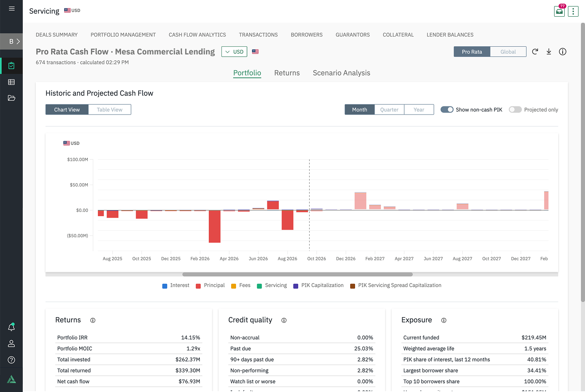Select the clipboard servicing sidebar icon
The height and width of the screenshot is (392, 585).
coord(11,66)
